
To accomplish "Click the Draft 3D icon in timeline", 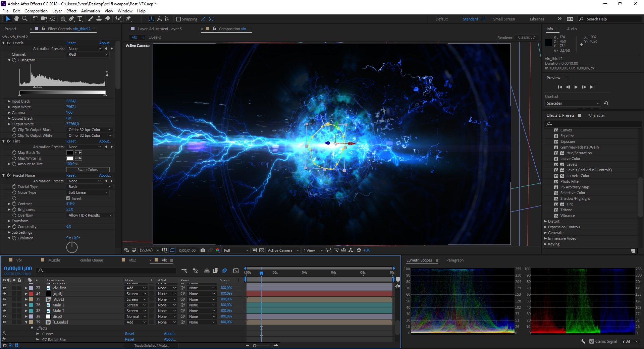I will [x=196, y=271].
